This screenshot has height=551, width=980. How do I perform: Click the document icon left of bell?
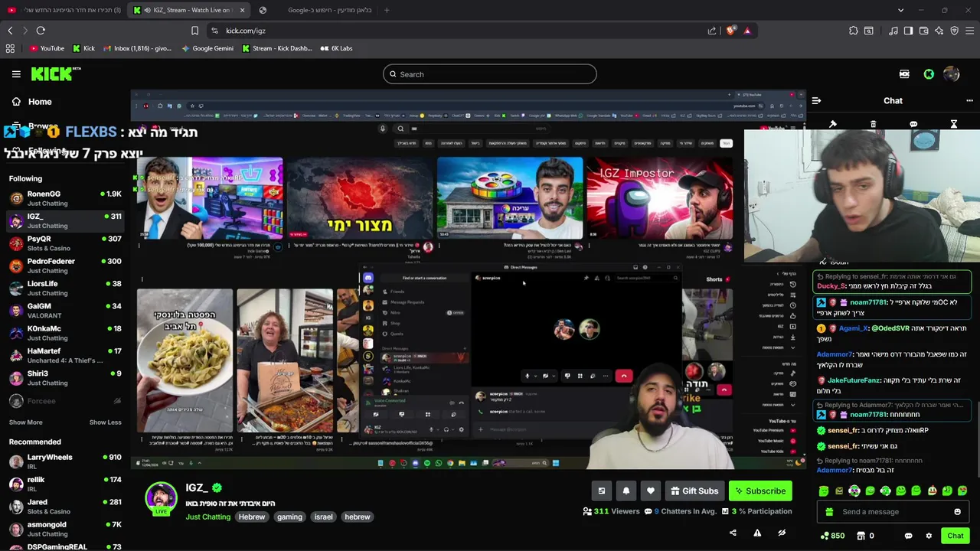[602, 491]
